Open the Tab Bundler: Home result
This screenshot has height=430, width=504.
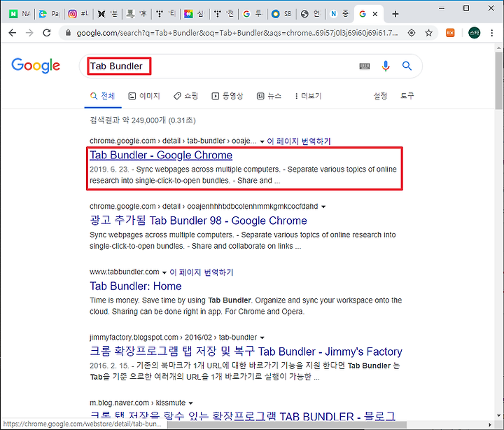(x=136, y=286)
